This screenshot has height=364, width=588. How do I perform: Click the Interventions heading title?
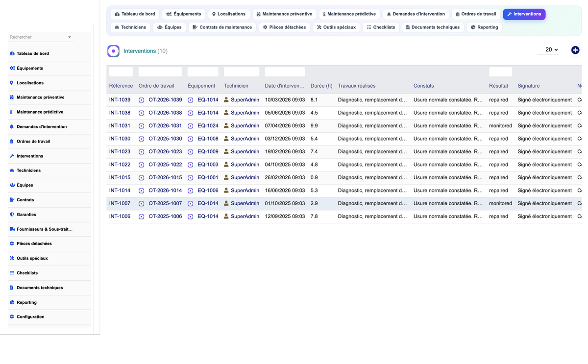(140, 51)
